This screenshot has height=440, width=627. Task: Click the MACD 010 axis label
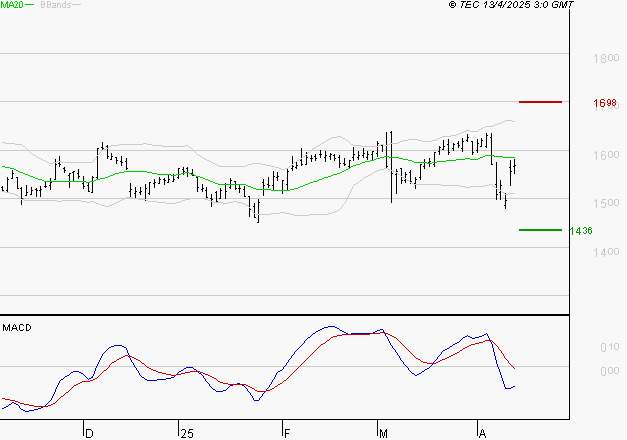point(609,348)
